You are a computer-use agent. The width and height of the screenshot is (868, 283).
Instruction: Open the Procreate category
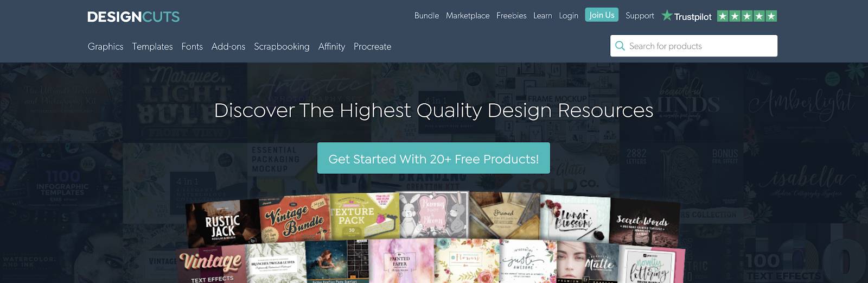tap(372, 47)
